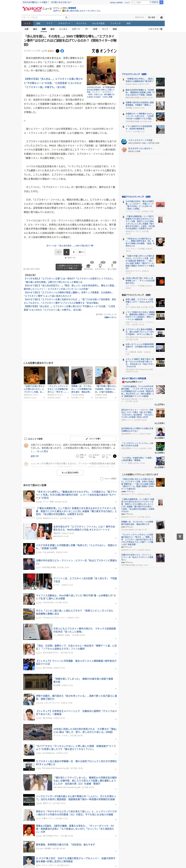186x868 pixels.
Task: Open the 伊藤穰一氏、デジタルガレージ recommended article card
Action: pyautogui.click(x=82, y=383)
